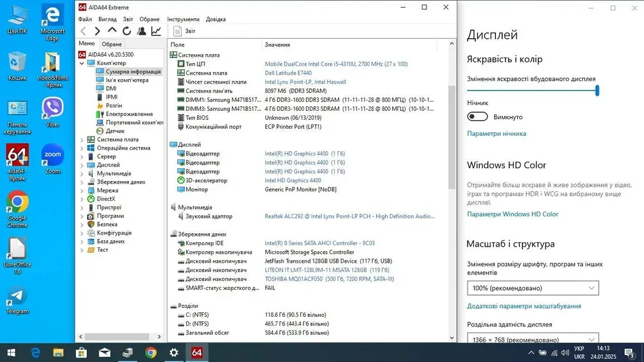Viewport: 644px width, 362px height.
Task: Select Датчик in the tree
Action: pos(115,131)
